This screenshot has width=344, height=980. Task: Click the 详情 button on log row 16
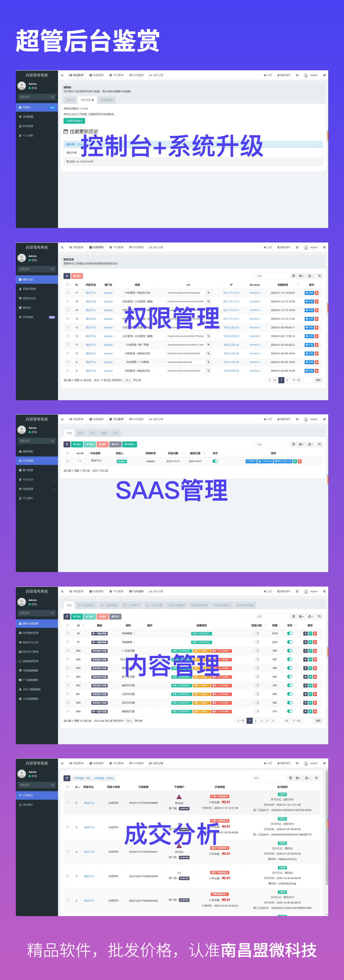point(309,302)
